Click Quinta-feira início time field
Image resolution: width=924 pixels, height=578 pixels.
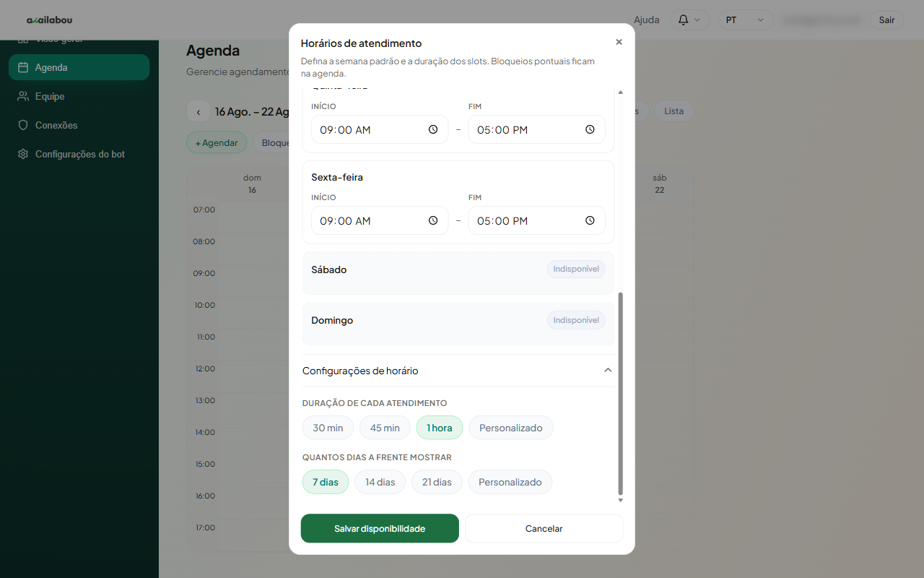click(380, 129)
